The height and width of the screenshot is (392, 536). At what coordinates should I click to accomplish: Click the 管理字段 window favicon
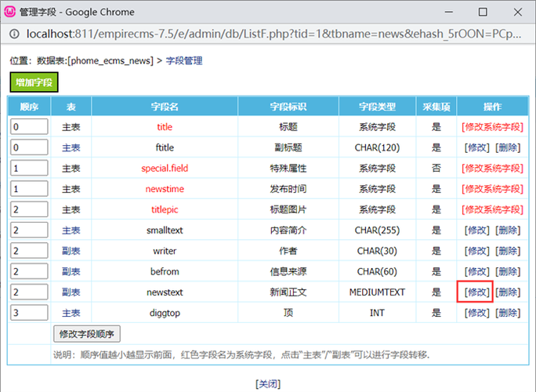[x=10, y=12]
